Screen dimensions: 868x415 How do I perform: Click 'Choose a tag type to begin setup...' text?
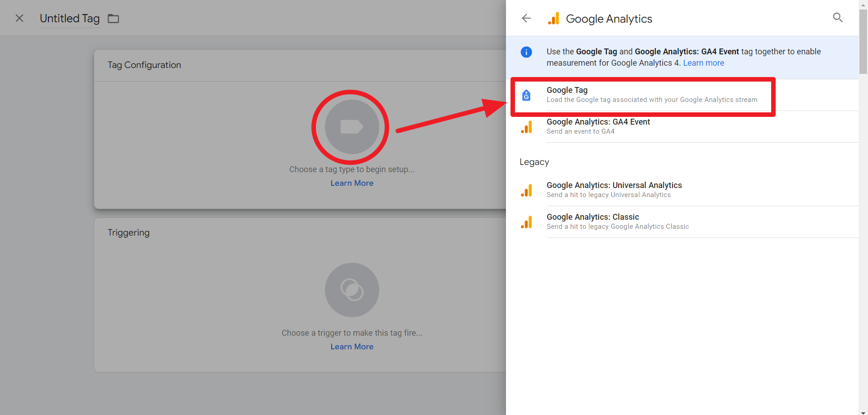pos(352,169)
